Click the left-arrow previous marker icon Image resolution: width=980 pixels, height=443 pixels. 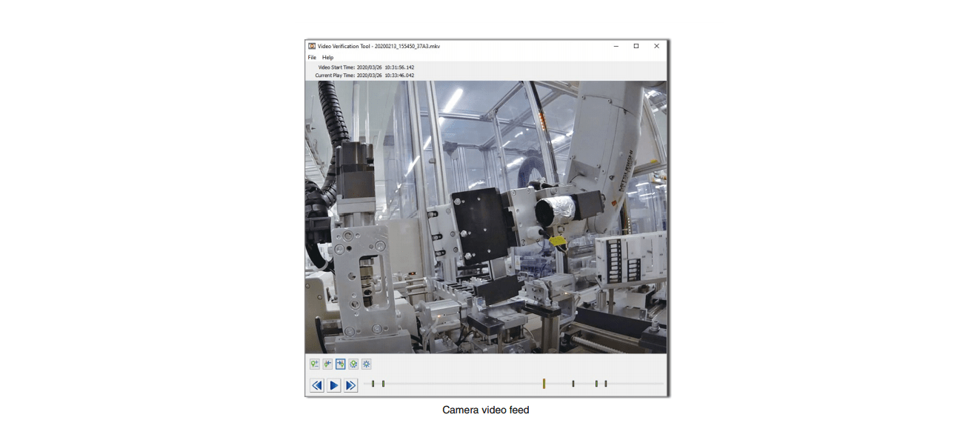tap(327, 364)
